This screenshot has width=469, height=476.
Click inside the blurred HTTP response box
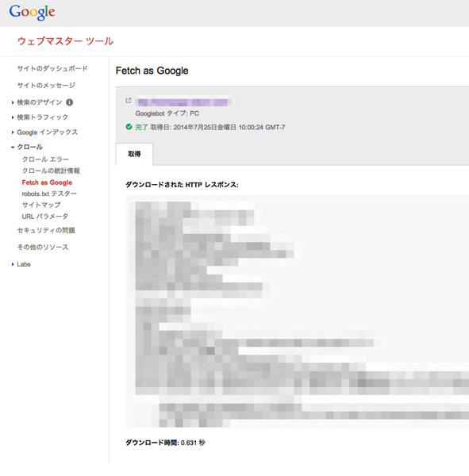[x=297, y=312]
